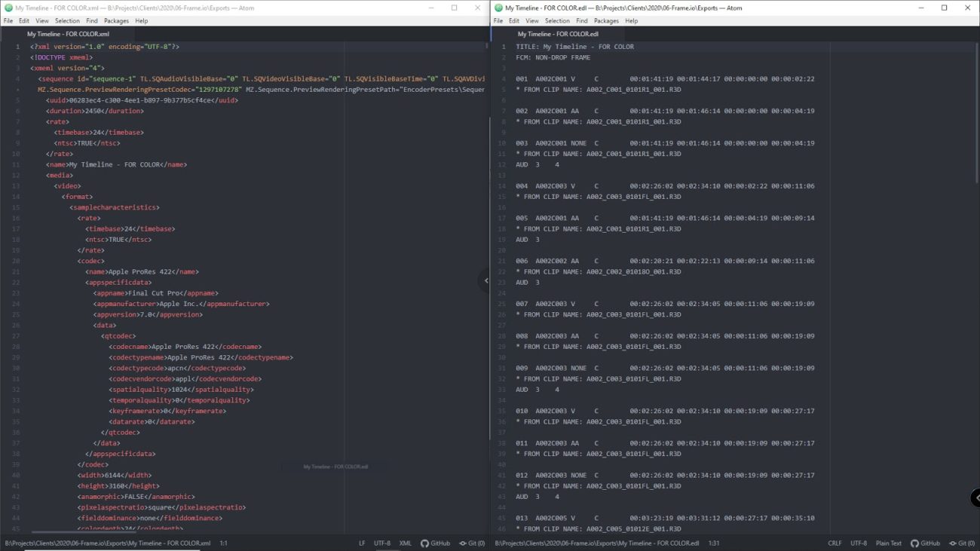
Task: Open GitHub panel from right window status bar
Action: [x=926, y=543]
